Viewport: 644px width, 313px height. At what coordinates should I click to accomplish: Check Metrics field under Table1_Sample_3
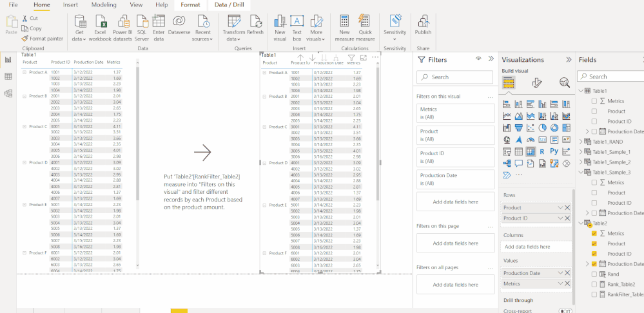point(594,182)
